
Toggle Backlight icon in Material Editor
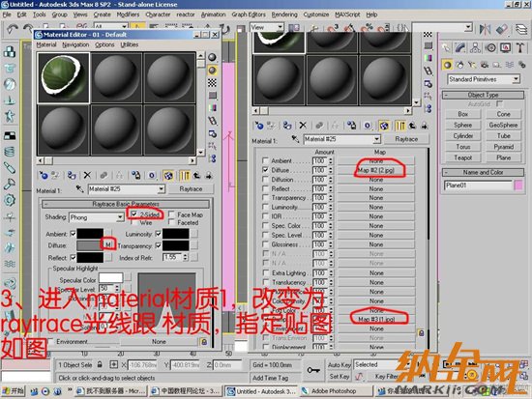coord(213,71)
